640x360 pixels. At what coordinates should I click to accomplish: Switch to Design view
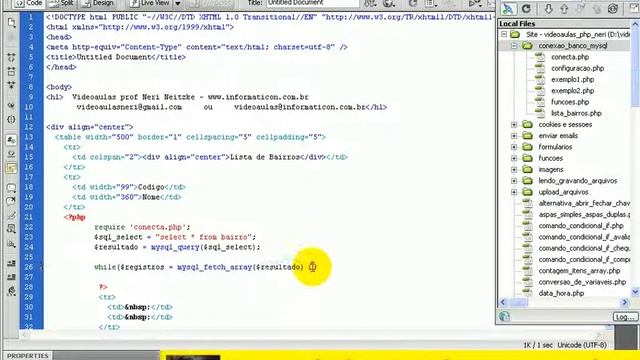click(x=98, y=3)
